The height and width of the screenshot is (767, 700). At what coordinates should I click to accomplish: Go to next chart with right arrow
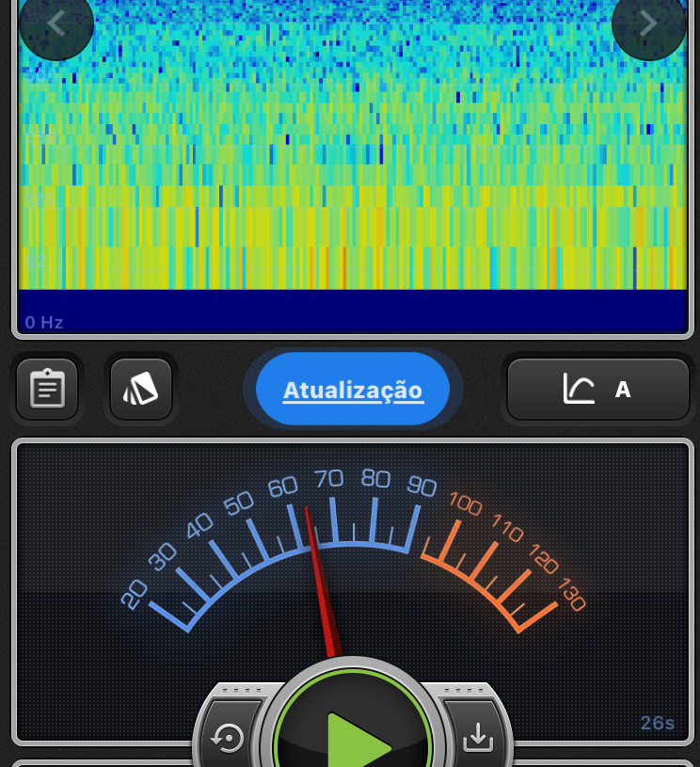[648, 24]
